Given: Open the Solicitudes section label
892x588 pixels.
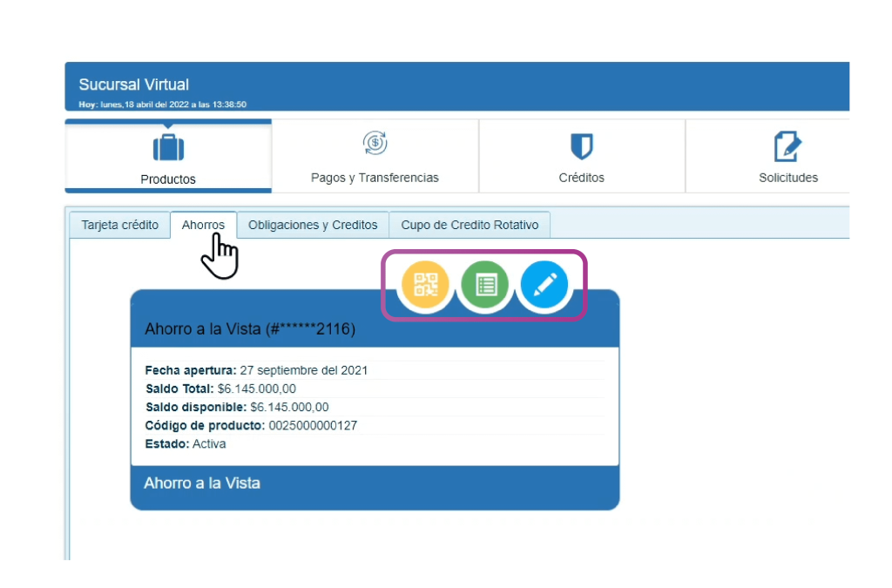Looking at the screenshot, I should [x=787, y=178].
